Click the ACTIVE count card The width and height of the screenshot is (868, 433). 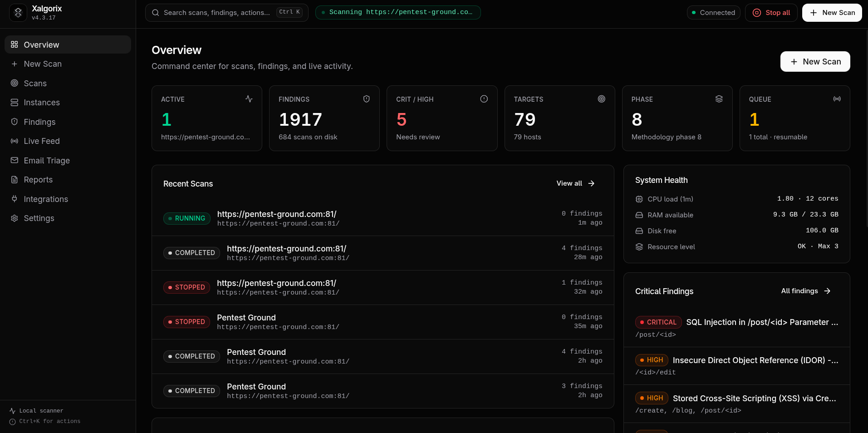click(207, 118)
